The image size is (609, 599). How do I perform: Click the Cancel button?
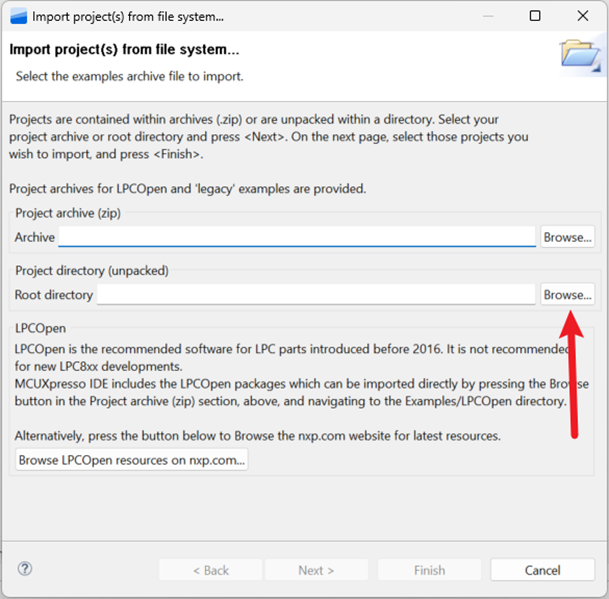(542, 570)
